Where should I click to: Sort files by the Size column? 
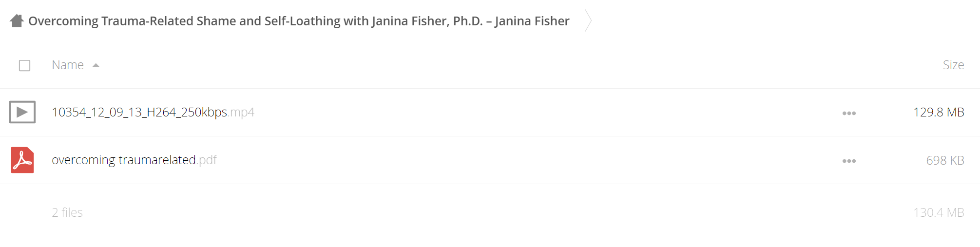(x=953, y=65)
